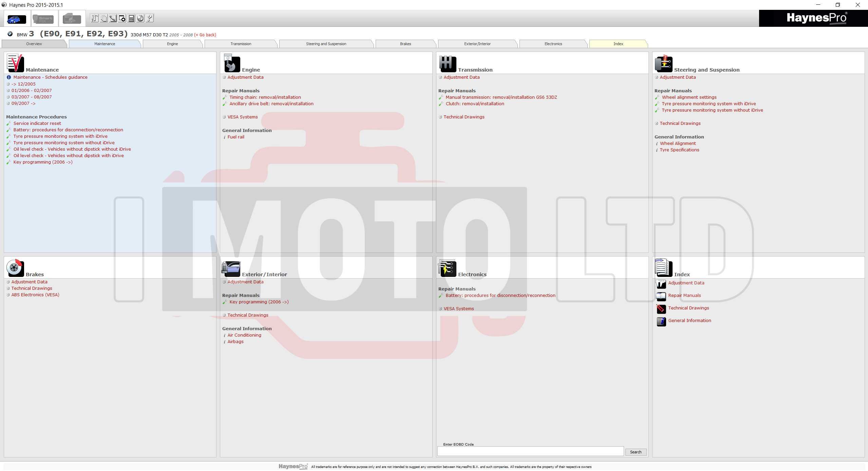This screenshot has width=868, height=471.
Task: Click Enter EOBD Code input field
Action: pyautogui.click(x=531, y=452)
